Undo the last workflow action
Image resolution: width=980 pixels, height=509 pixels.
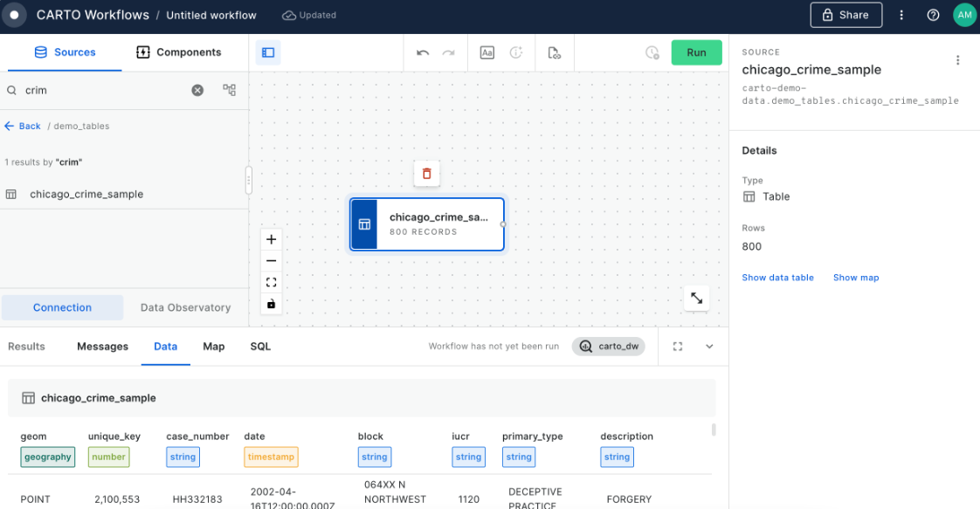423,52
